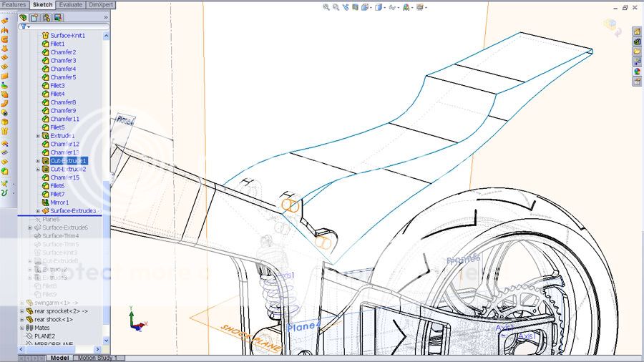Click the SHOCK PLANE label in viewport
Image resolution: width=644 pixels, height=362 pixels.
(x=250, y=338)
